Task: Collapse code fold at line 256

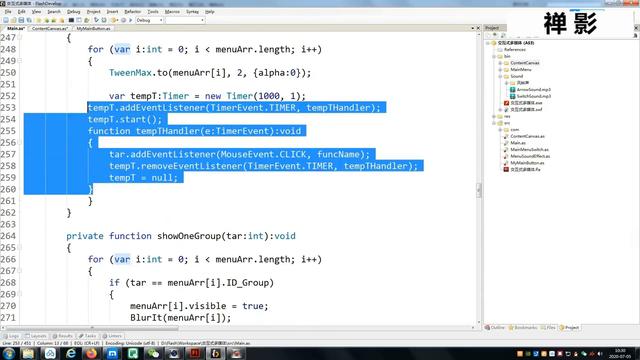Action: click(x=20, y=142)
